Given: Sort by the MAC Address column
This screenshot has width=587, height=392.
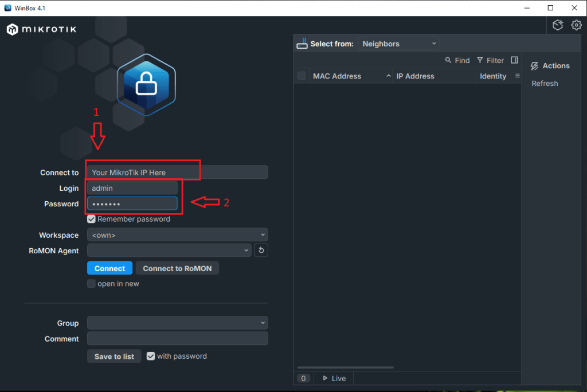Looking at the screenshot, I should [x=337, y=76].
